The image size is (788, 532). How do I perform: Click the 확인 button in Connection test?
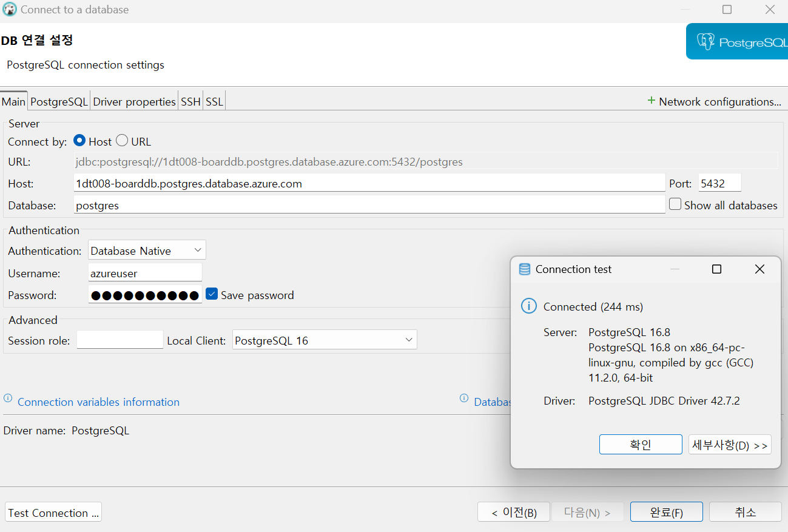[x=641, y=444]
